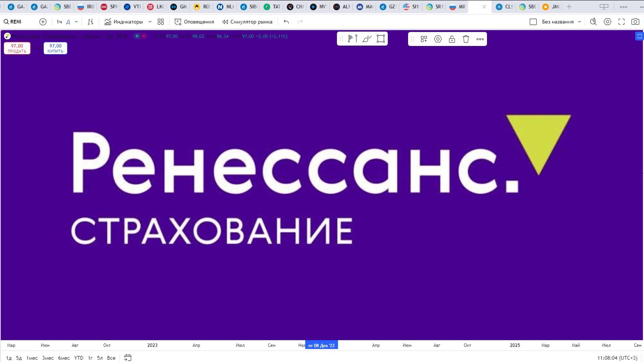Switch to the NLM tab

225,7
